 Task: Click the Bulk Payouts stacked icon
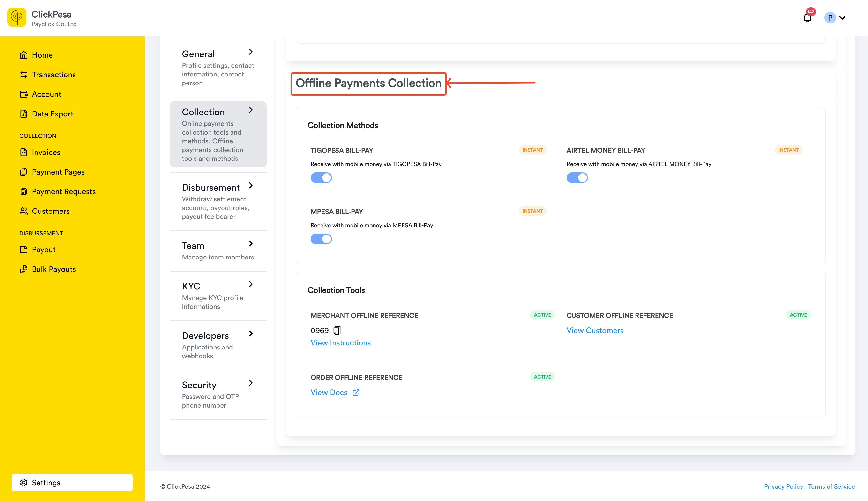point(24,269)
